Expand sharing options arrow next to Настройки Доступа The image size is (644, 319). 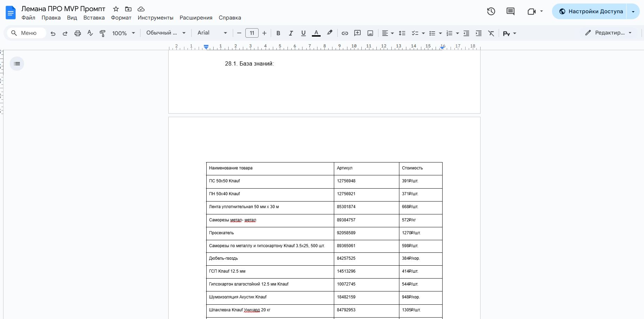click(x=633, y=12)
